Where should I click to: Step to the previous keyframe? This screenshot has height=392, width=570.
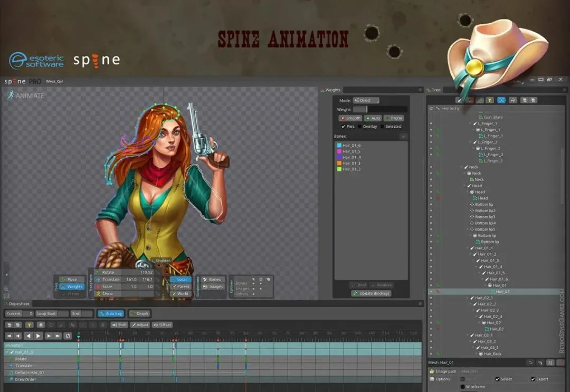[18, 336]
